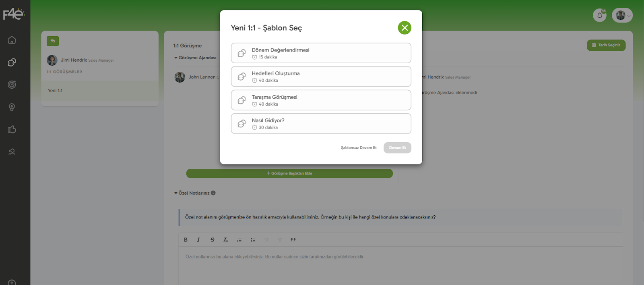Toggle bold formatting in the notes editor
The width and height of the screenshot is (644, 285).
click(x=186, y=240)
